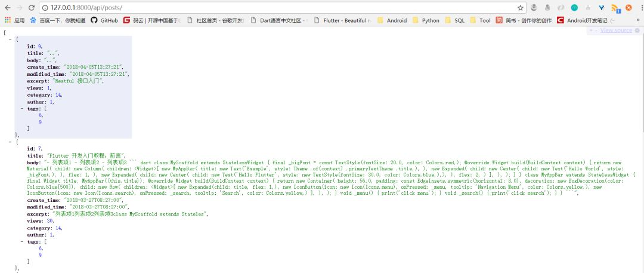Open the 简书 bookmark

click(524, 20)
